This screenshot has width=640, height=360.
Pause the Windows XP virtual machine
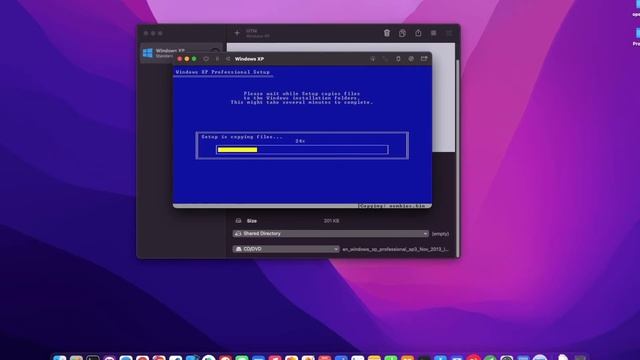pyautogui.click(x=217, y=59)
